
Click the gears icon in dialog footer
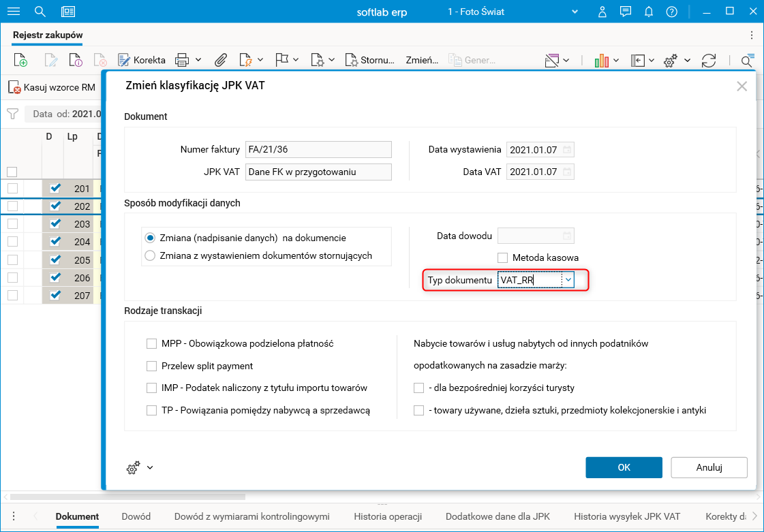pyautogui.click(x=133, y=468)
